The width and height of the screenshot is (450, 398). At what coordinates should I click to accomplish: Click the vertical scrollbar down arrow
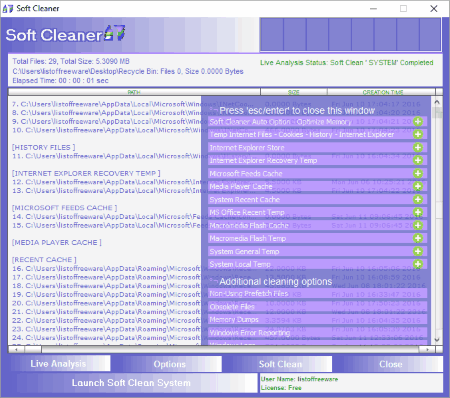pos(437,340)
